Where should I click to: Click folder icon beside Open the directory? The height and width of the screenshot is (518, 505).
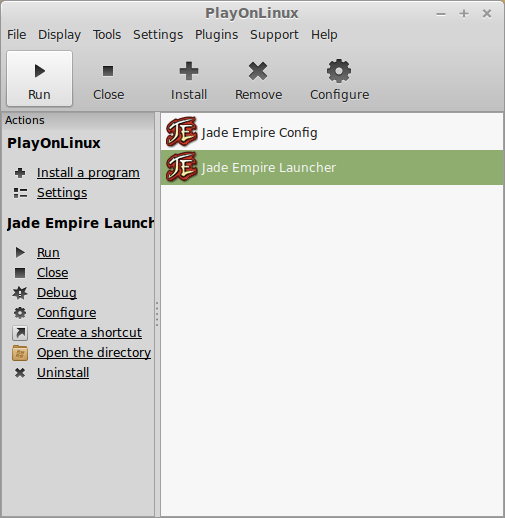point(20,353)
